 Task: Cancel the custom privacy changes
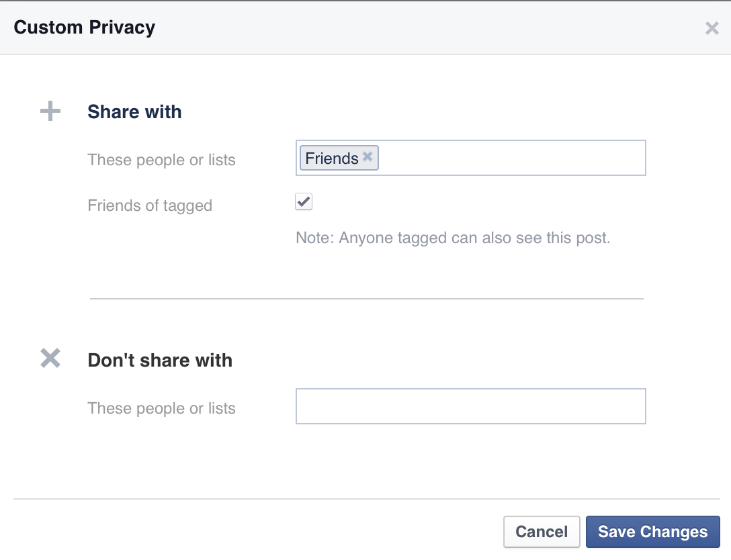[542, 532]
